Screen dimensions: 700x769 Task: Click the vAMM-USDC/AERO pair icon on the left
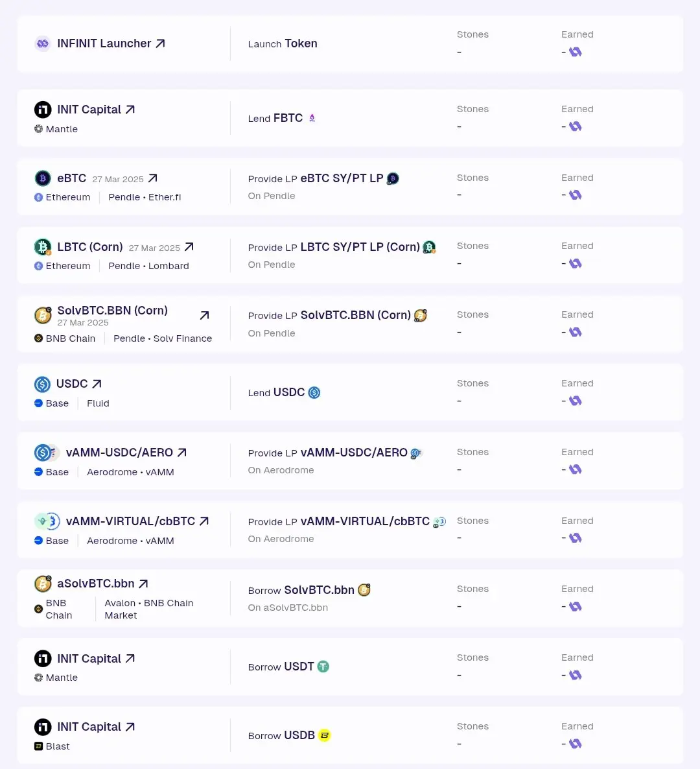[47, 452]
